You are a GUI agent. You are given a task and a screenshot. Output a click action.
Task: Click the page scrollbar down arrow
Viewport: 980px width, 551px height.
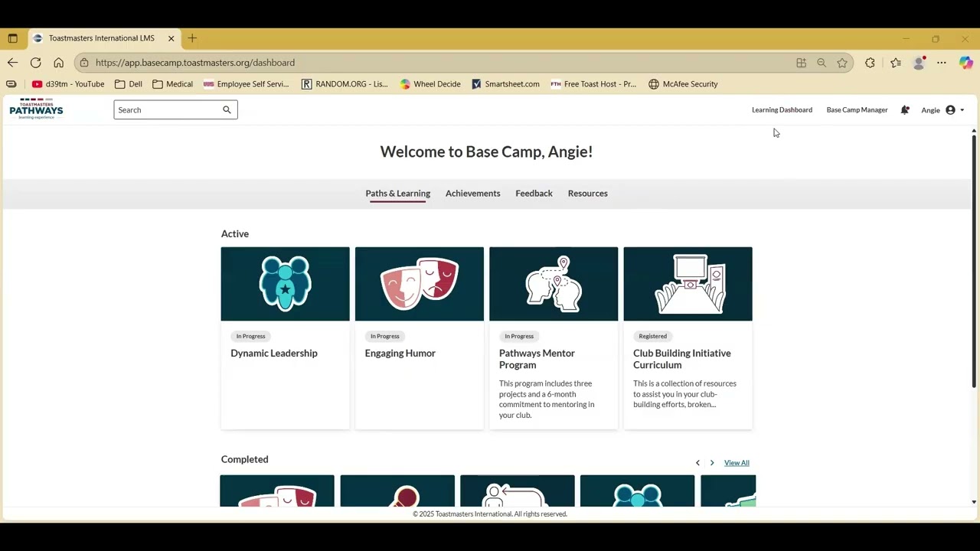(x=974, y=502)
